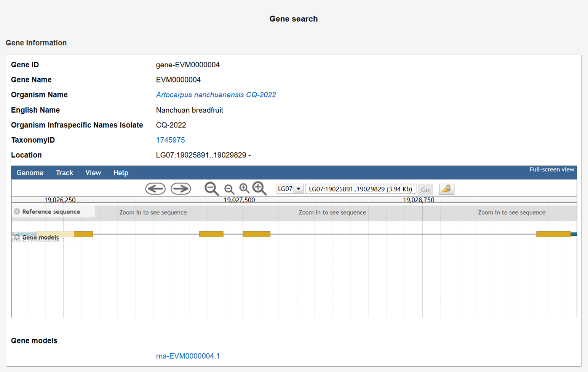Open Full-screen view link
Viewport: 588px width, 372px height.
551,170
